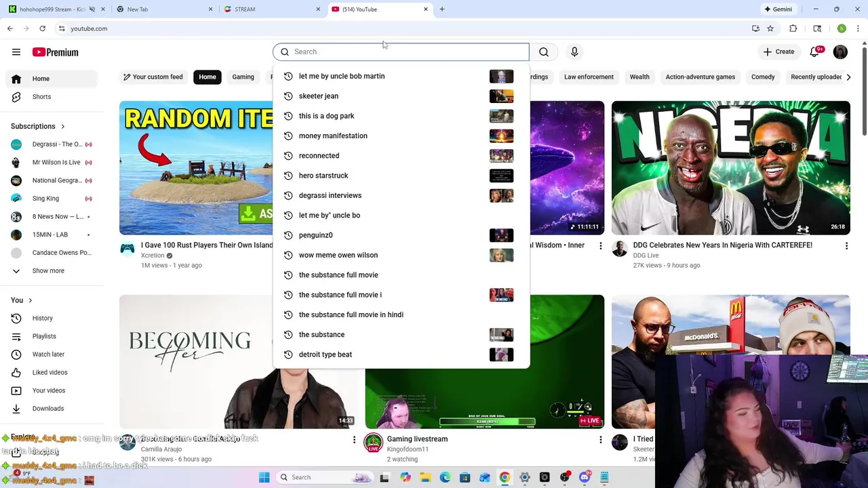Select suggestion 'this is a dog park'

[x=401, y=116]
